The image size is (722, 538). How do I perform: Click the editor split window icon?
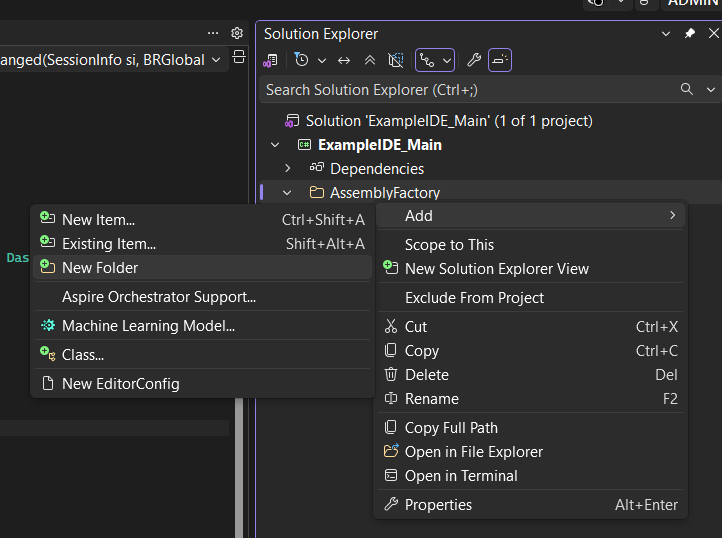(x=239, y=57)
